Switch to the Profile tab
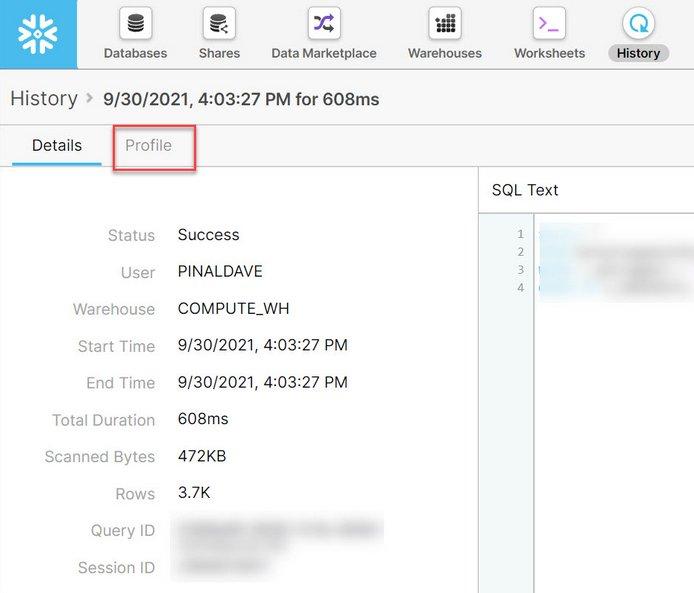 148,146
